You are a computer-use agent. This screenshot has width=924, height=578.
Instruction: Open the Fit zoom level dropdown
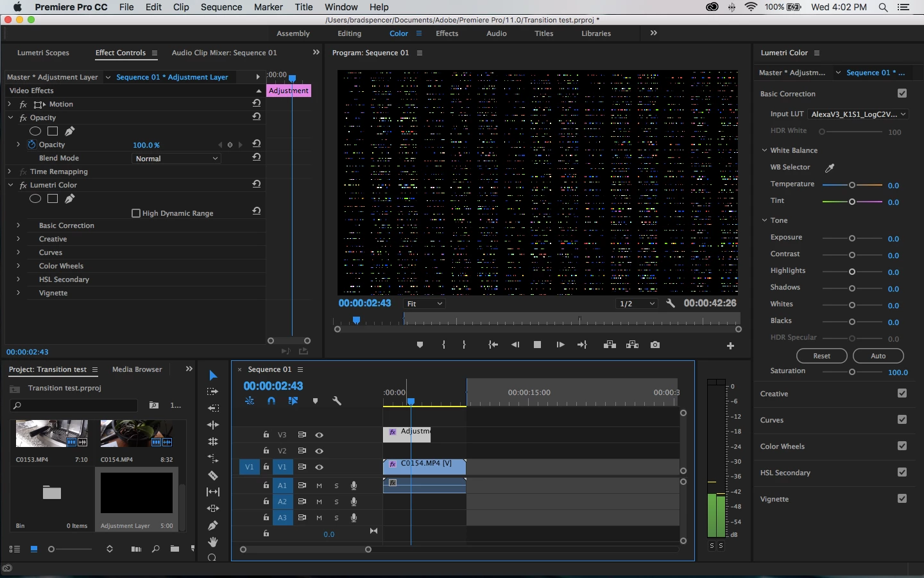click(424, 304)
